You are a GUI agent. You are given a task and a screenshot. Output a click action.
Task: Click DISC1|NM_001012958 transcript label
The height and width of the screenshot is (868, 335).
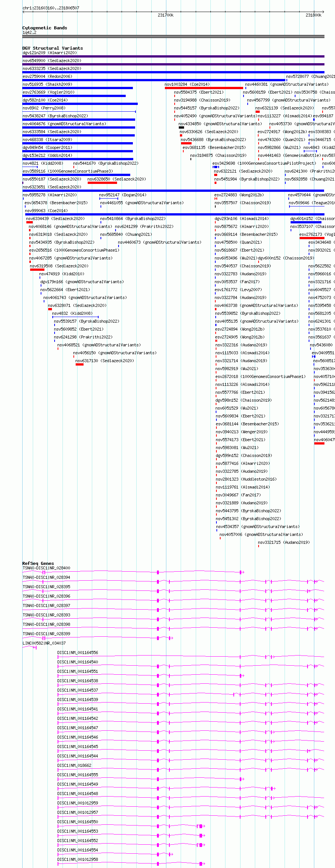(x=78, y=859)
